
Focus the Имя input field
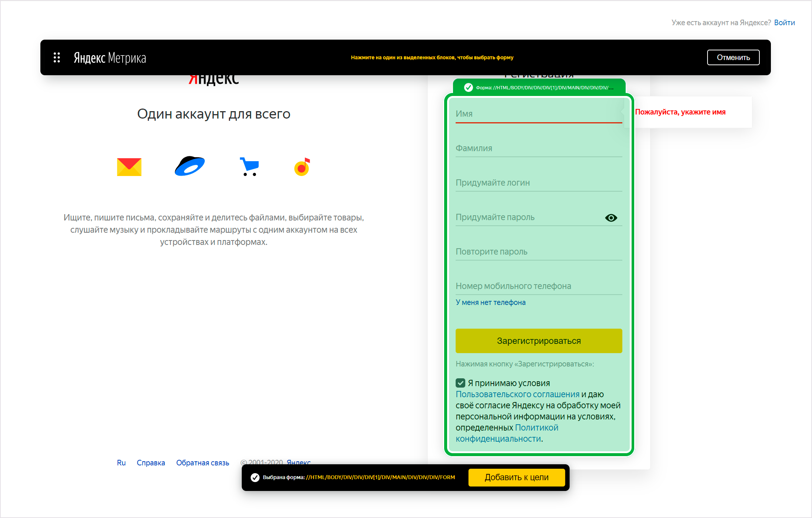[538, 114]
